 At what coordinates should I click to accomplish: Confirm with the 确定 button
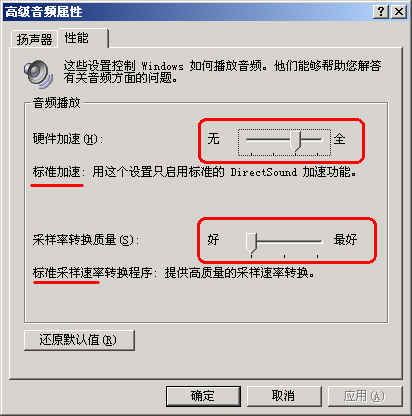point(203,396)
